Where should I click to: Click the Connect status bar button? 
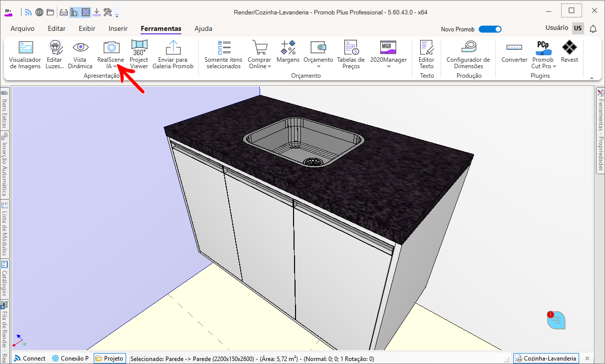click(x=29, y=359)
